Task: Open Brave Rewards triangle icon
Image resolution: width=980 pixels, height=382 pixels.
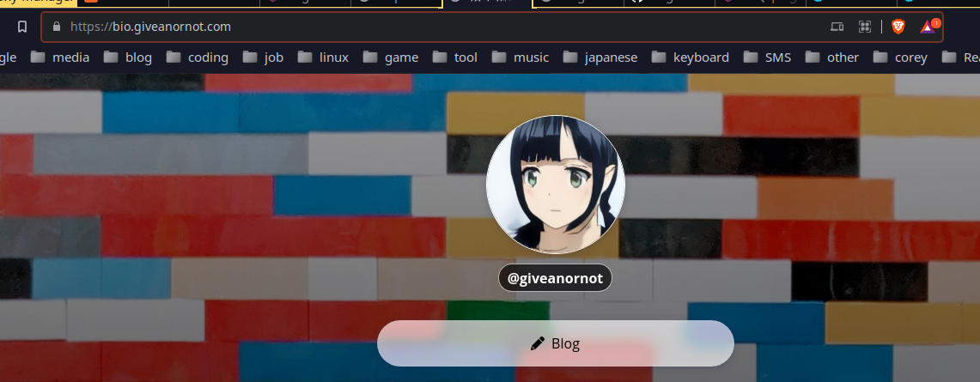Action: tap(928, 27)
